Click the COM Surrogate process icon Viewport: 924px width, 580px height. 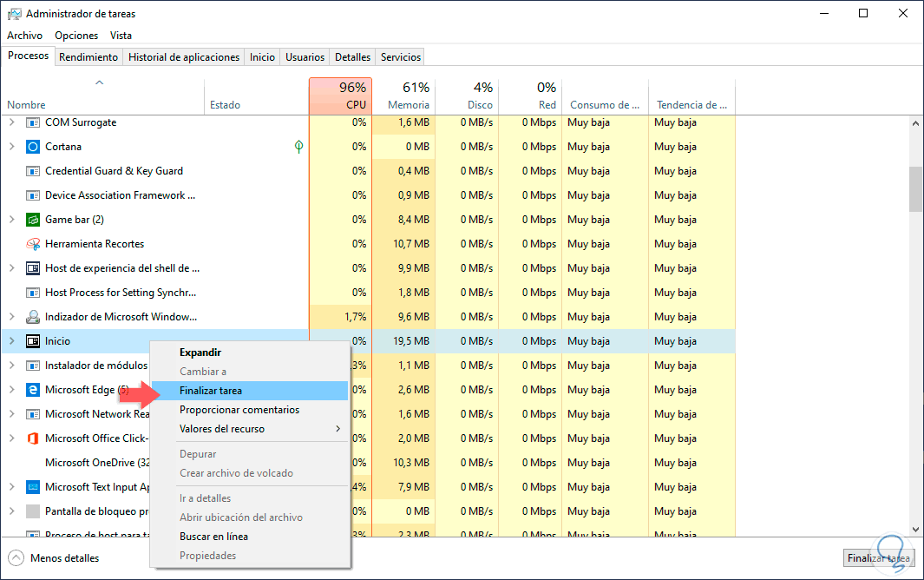click(x=34, y=122)
